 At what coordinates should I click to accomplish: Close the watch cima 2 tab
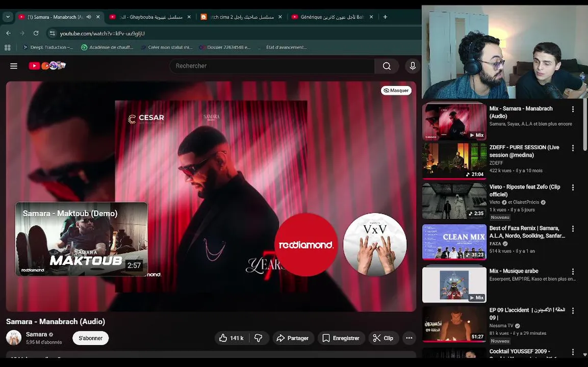280,17
